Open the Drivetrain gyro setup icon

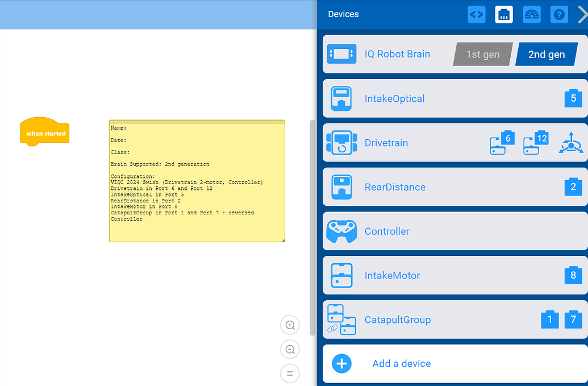pos(572,143)
